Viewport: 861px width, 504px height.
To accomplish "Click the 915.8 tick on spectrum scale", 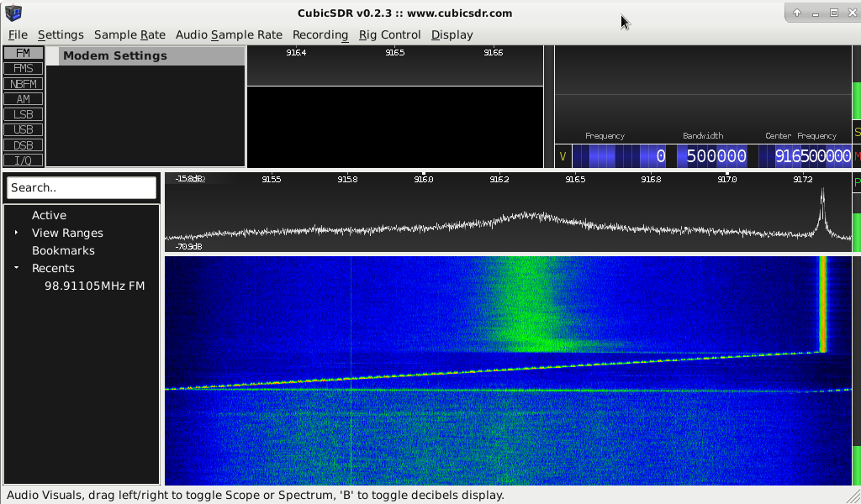I will pos(347,179).
